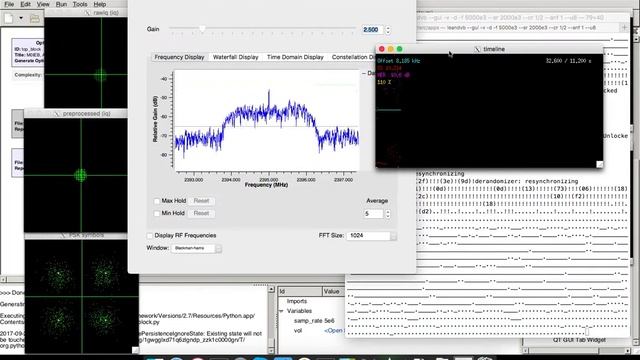Open the Run menu

coord(61,4)
